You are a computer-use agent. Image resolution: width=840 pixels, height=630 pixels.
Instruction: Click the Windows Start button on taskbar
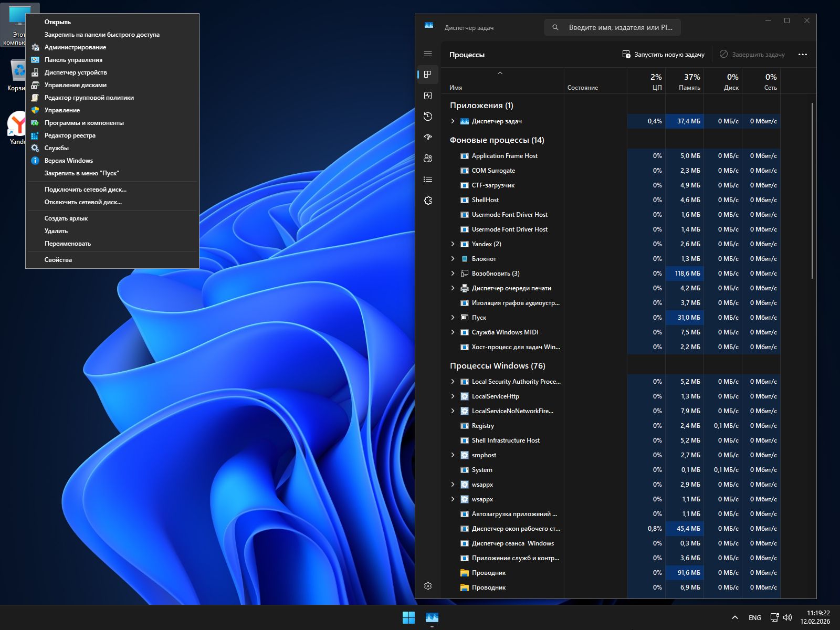tap(408, 617)
